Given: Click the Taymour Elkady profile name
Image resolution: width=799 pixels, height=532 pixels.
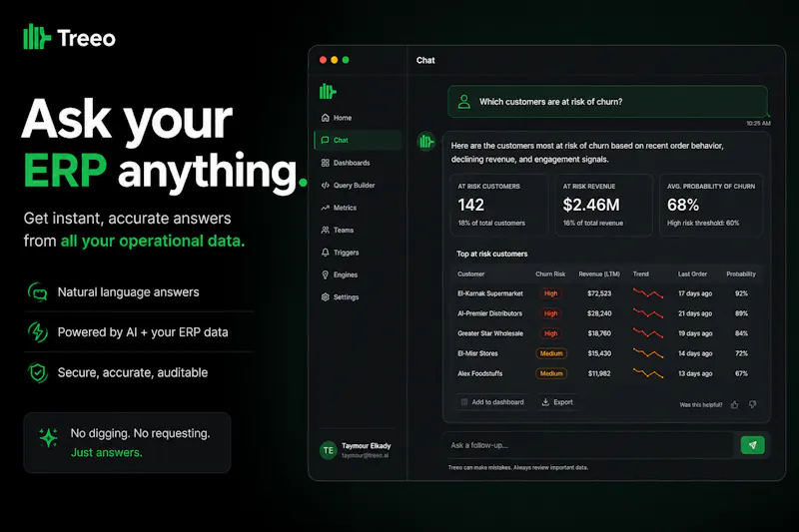Looking at the screenshot, I should click(366, 445).
